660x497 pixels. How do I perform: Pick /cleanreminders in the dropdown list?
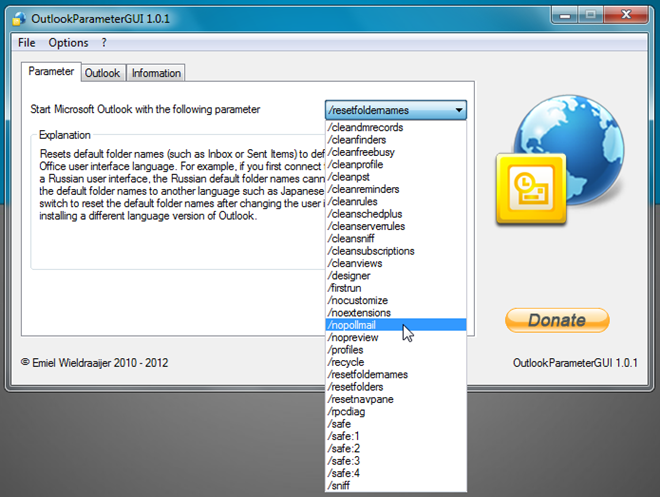pos(396,189)
